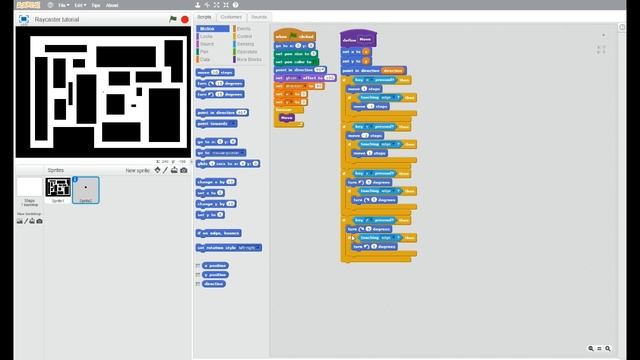This screenshot has height=360, width=640.
Task: Upload sprite from file icon
Action: tap(174, 170)
